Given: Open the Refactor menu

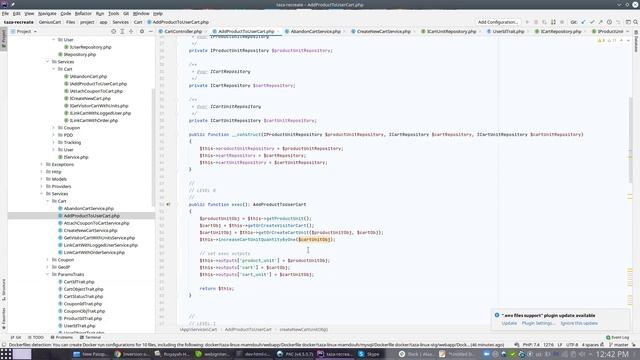Looking at the screenshot, I should tap(83, 13).
